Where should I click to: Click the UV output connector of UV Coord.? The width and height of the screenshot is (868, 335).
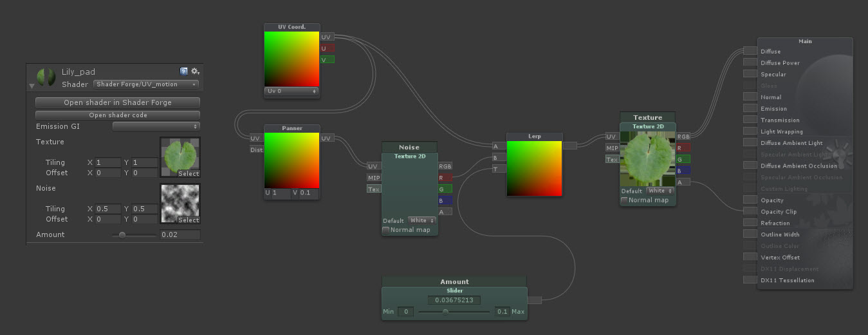click(327, 37)
